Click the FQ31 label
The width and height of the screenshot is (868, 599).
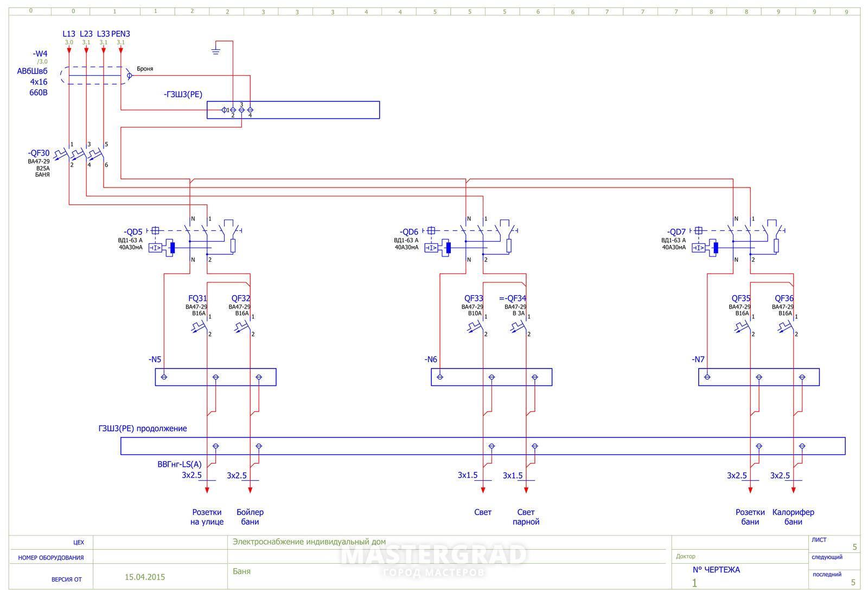197,298
